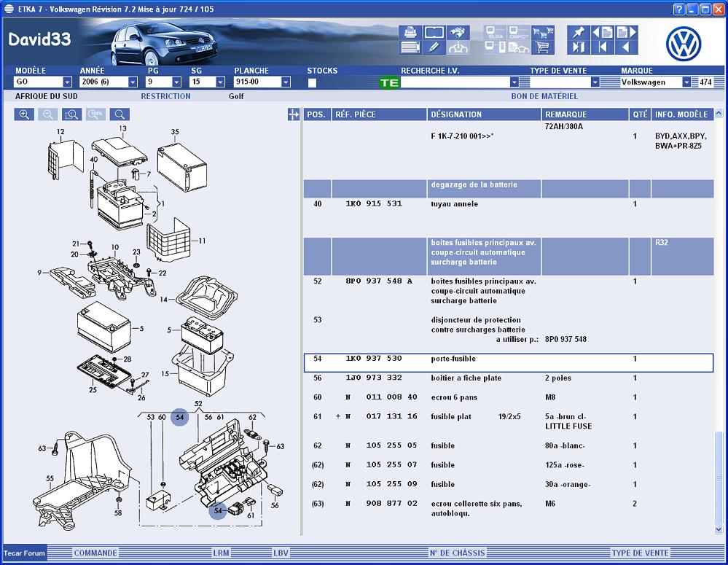Screen dimensions: 728x565
Task: Click the pencil edit icon
Action: coord(434,48)
